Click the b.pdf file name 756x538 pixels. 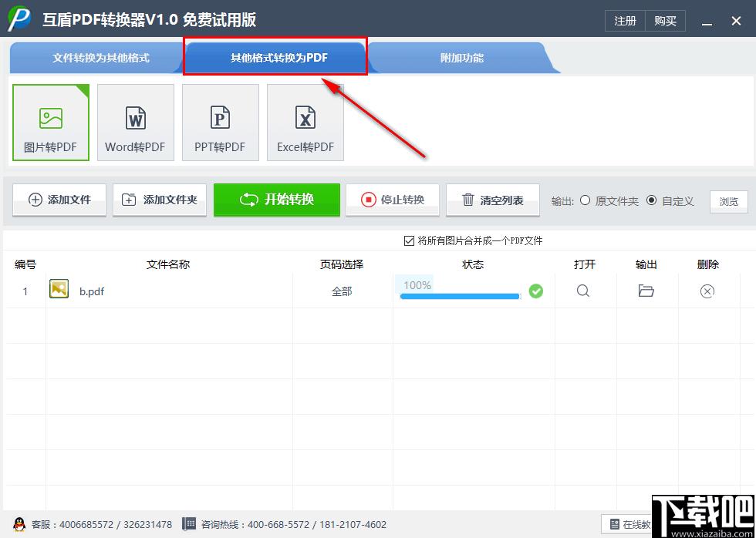tap(92, 291)
